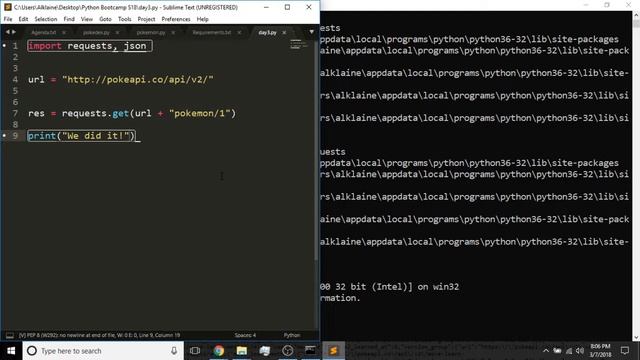Go to previous tab with left arrow

[x=7, y=32]
